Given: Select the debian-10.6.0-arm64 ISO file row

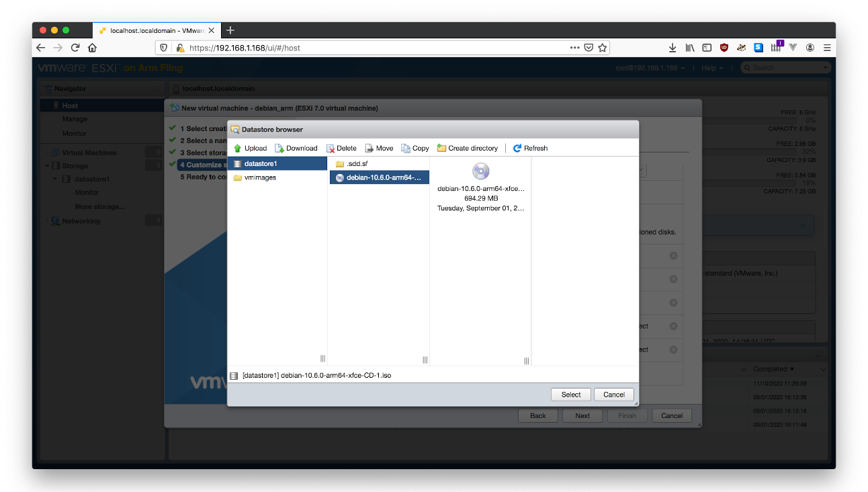Looking at the screenshot, I should [379, 177].
